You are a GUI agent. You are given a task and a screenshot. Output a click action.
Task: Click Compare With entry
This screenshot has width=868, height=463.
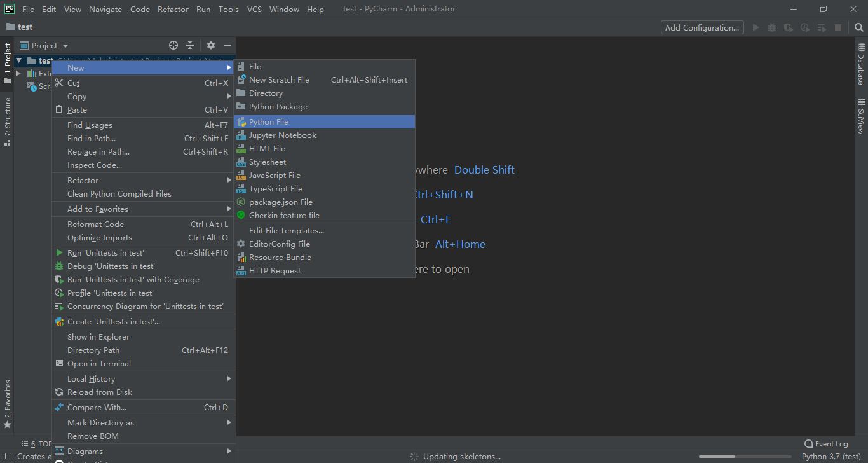(x=144, y=407)
